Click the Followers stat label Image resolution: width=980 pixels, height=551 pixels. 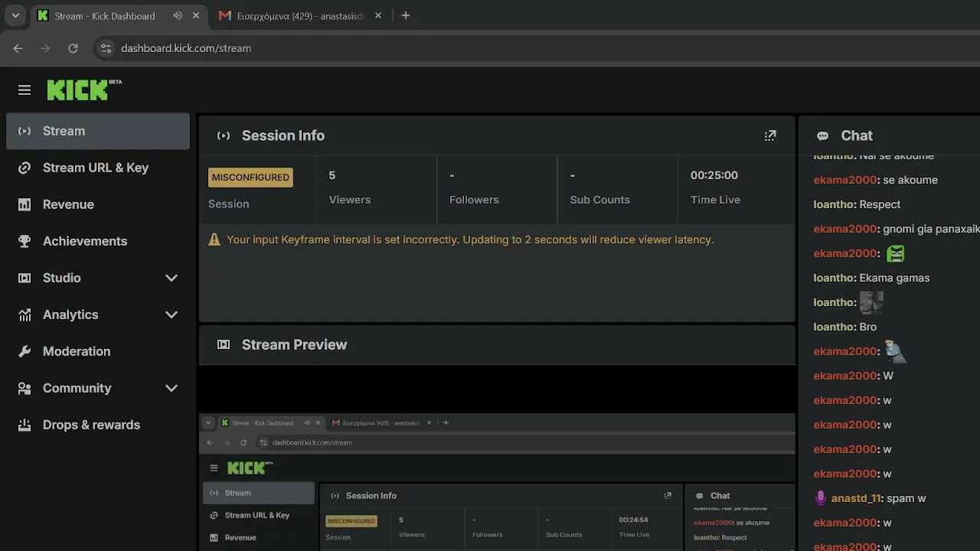(474, 200)
